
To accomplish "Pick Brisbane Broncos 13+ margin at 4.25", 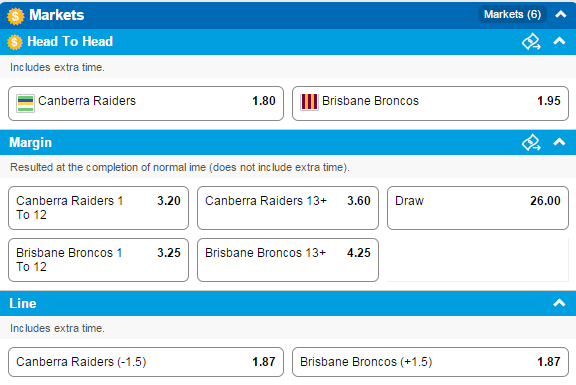I will [x=288, y=260].
